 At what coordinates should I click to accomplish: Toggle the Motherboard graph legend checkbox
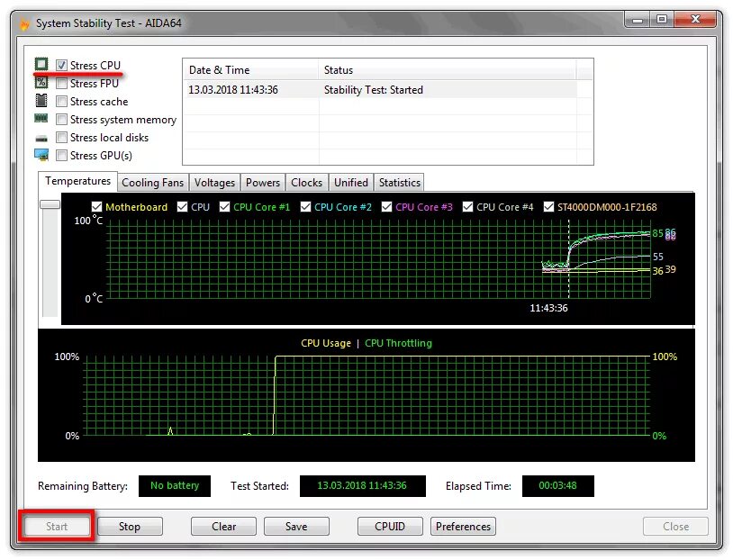coord(96,206)
